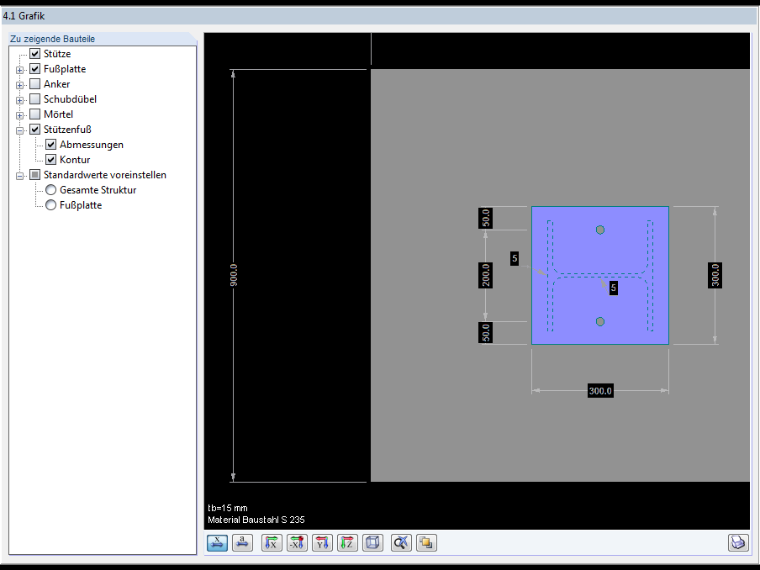The width and height of the screenshot is (760, 570).
Task: Click the 900.0 dimension label
Action: [234, 275]
